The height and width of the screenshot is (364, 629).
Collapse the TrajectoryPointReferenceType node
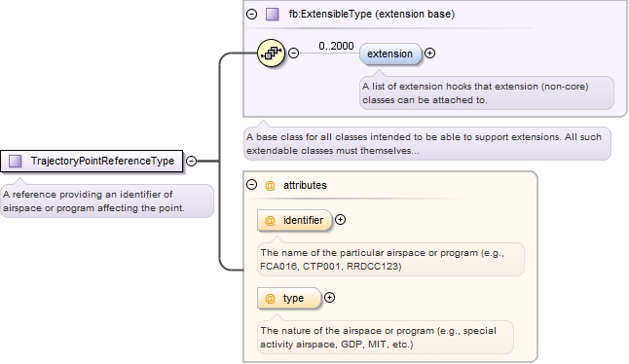click(192, 162)
